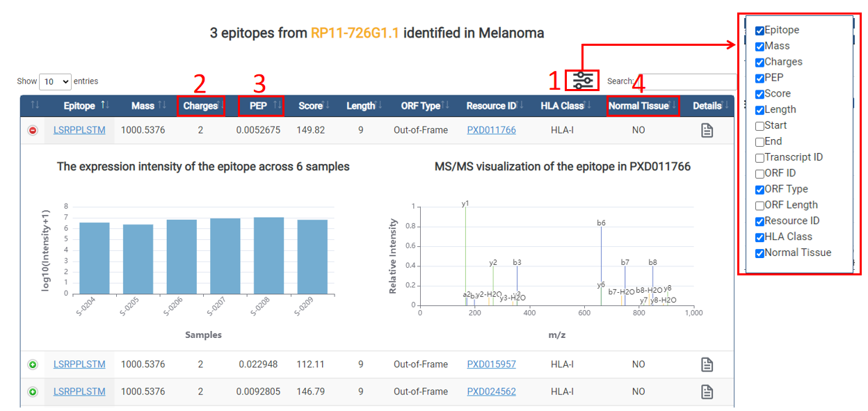The width and height of the screenshot is (868, 411).
Task: Enable the Transcript ID column checkbox
Action: point(759,158)
